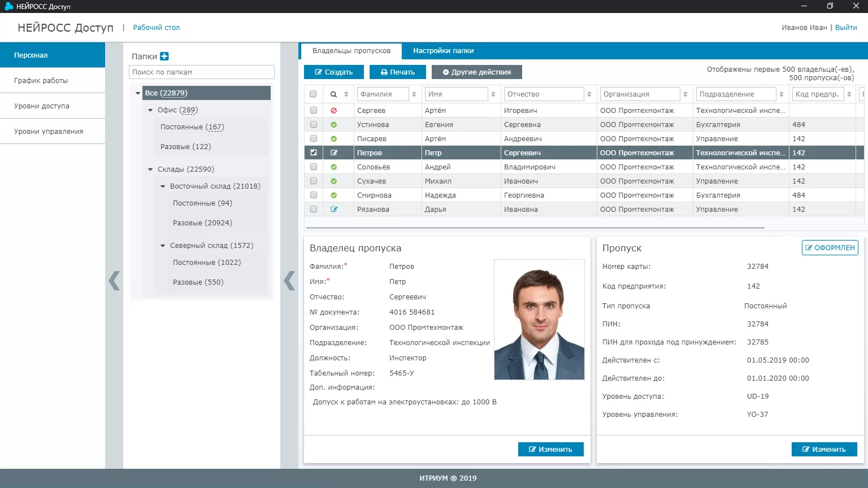Click the red blocked status icon for Сергеев
Image resolution: width=868 pixels, height=488 pixels.
tap(334, 110)
